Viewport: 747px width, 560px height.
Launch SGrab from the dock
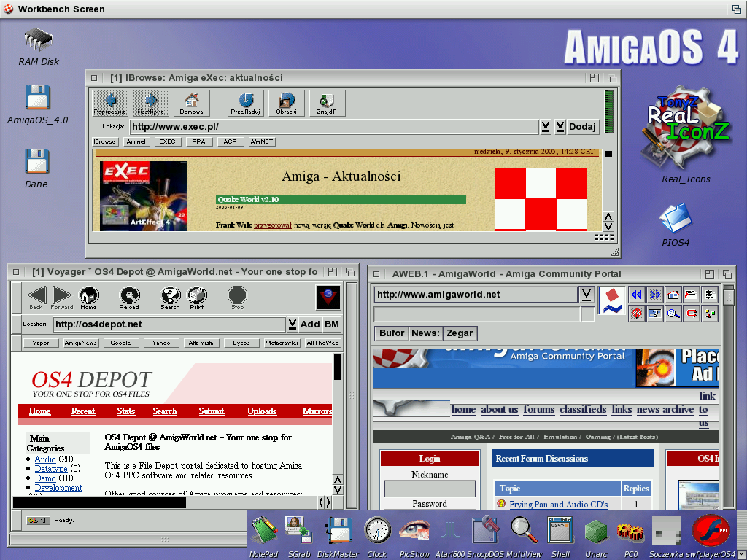pos(299,536)
